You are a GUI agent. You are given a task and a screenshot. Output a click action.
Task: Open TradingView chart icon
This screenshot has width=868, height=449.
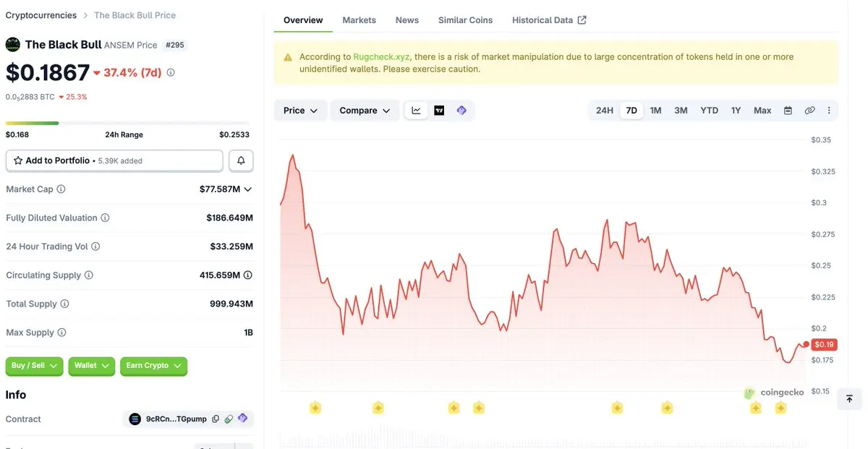(439, 111)
